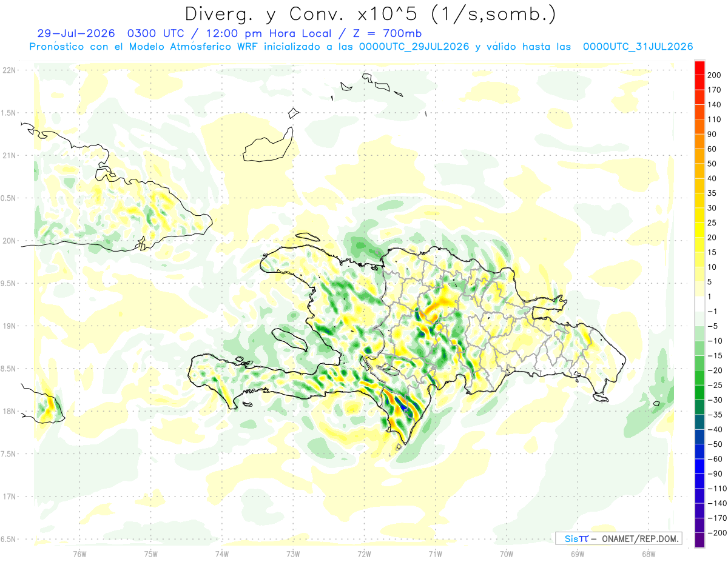Image resolution: width=728 pixels, height=562 pixels.
Task: Pick the white colorbar swatch between 1 and -1
Action: [699, 304]
